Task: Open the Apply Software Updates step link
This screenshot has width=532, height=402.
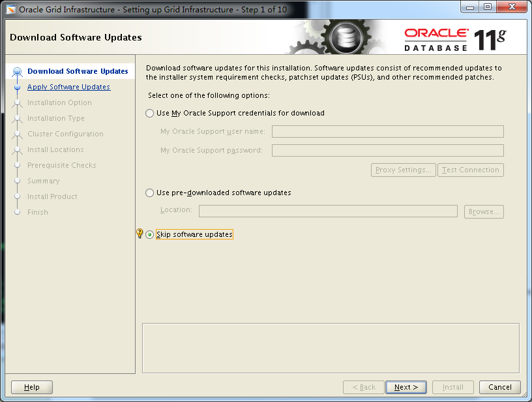Action: coord(68,87)
